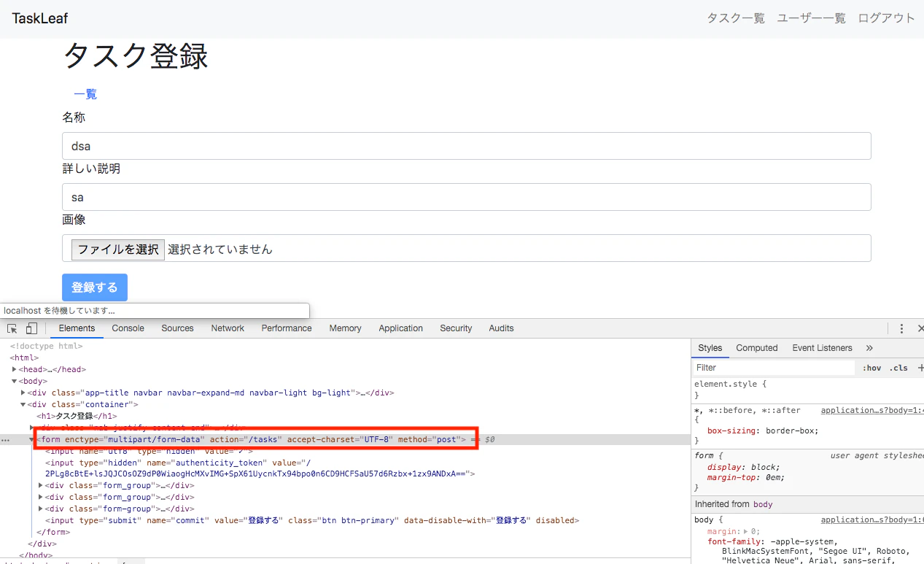
Task: Switch to the Elements tab
Action: [77, 328]
